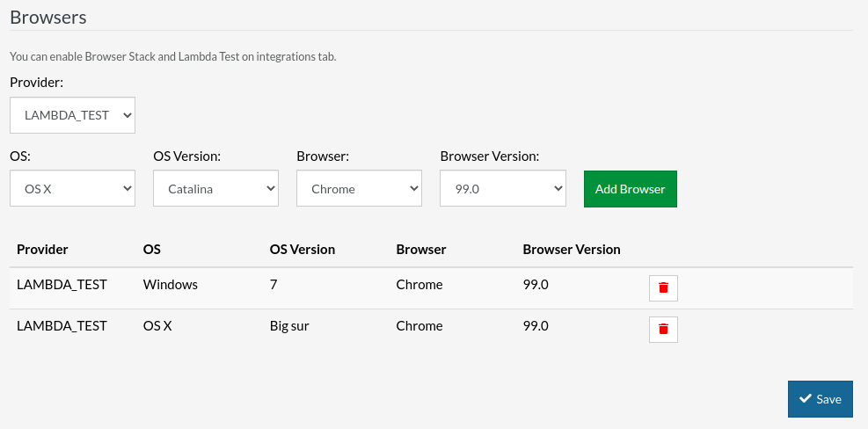This screenshot has width=868, height=429.
Task: Click the Provider column header
Action: (42, 250)
